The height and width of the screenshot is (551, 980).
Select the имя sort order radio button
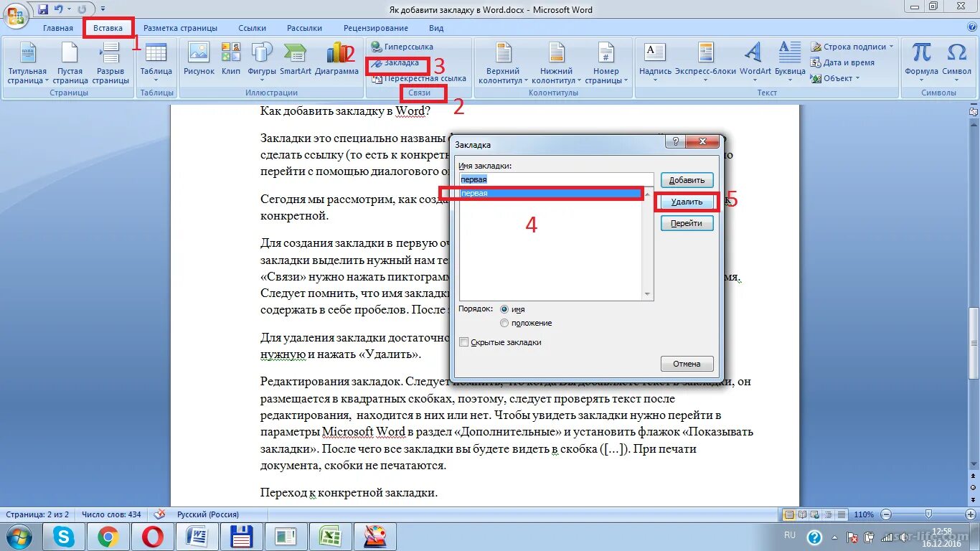coord(504,309)
